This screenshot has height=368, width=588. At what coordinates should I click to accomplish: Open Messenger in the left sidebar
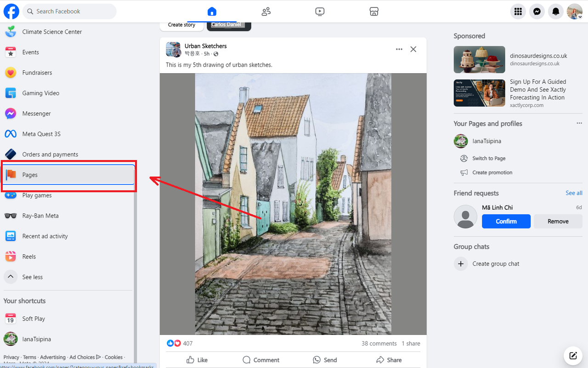(68, 114)
